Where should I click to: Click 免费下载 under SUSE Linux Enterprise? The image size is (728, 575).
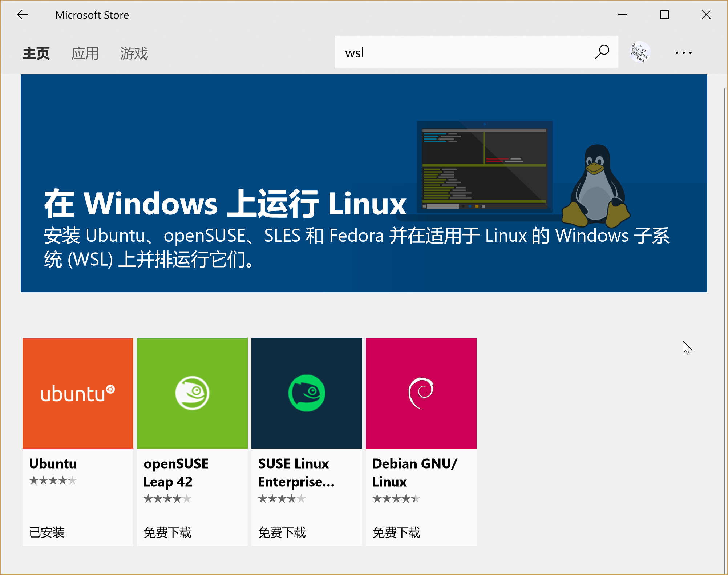tap(282, 532)
